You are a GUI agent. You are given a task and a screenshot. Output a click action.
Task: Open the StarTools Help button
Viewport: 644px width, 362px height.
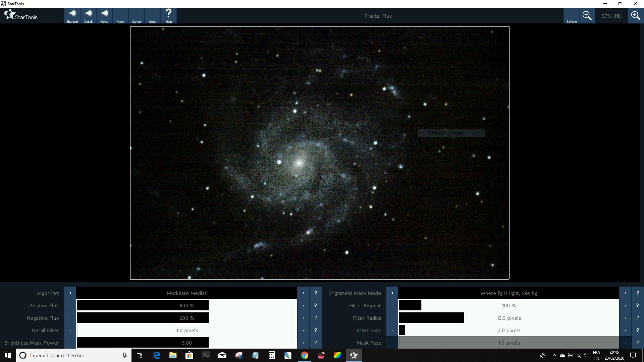169,16
